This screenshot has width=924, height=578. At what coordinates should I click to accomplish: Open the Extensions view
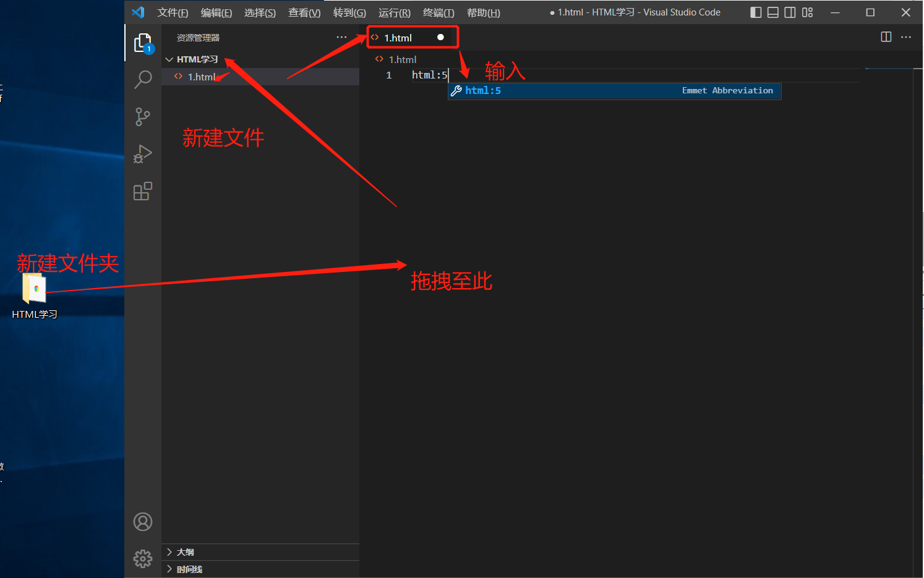[143, 191]
